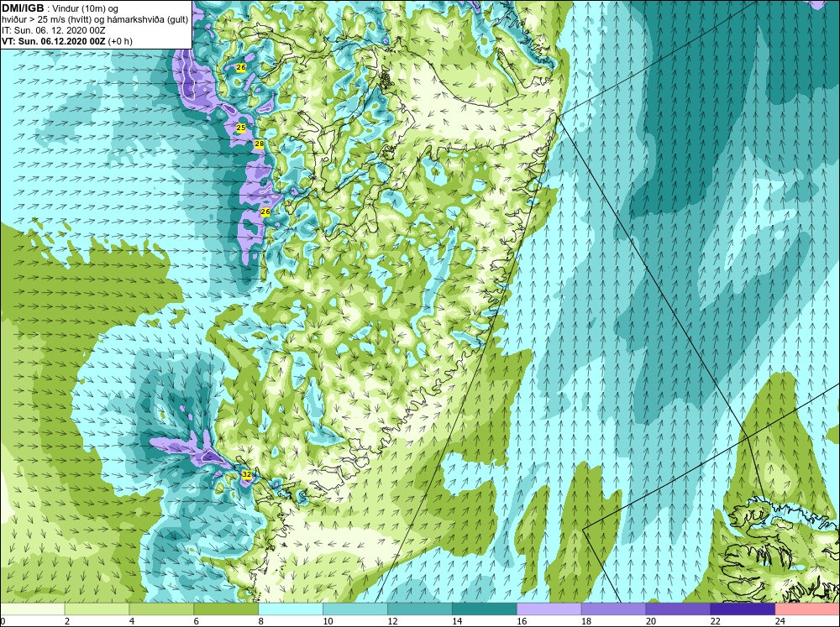
Task: Click scale value '2' on the color bar
Action: click(x=67, y=621)
